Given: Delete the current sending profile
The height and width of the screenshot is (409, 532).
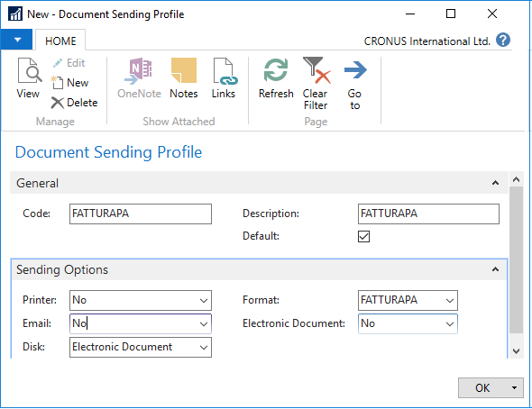Looking at the screenshot, I should 74,103.
